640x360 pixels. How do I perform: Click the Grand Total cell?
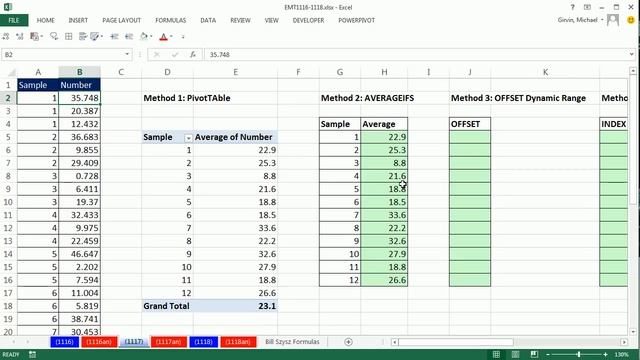pyautogui.click(x=167, y=306)
